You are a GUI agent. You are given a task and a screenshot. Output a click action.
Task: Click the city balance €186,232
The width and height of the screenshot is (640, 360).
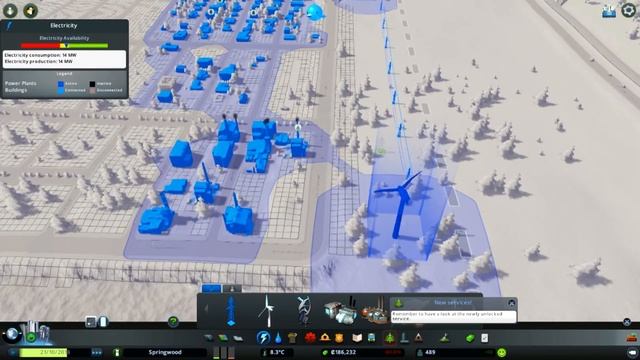point(343,352)
